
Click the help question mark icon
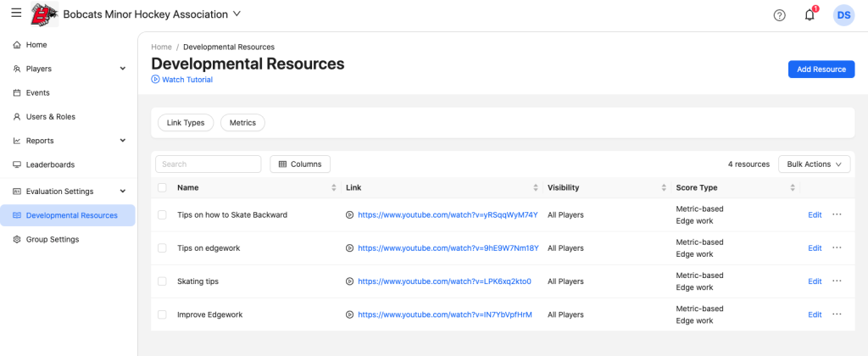(780, 15)
